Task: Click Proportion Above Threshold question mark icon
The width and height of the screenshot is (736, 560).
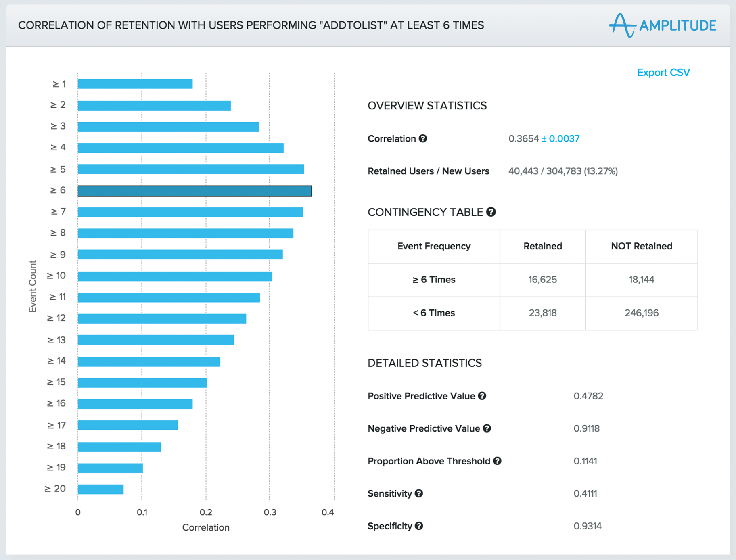Action: [497, 461]
